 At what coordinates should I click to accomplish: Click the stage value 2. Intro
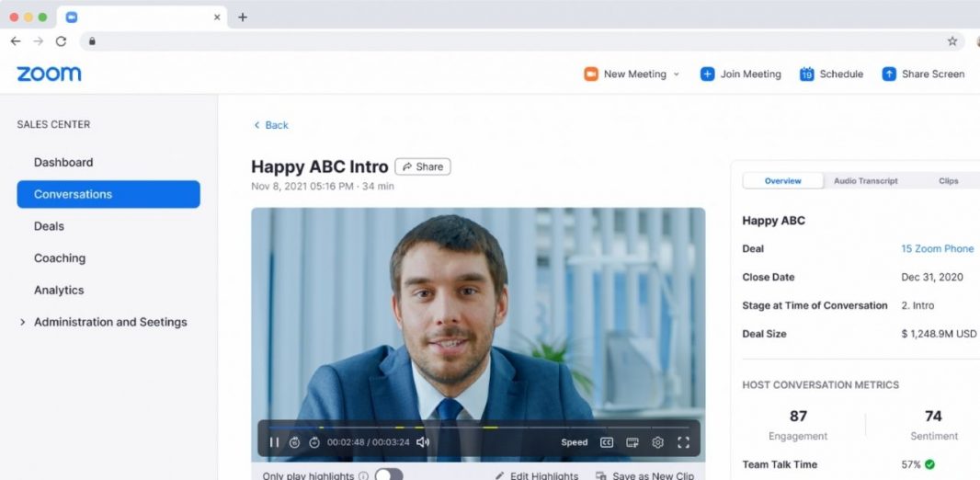pyautogui.click(x=917, y=305)
